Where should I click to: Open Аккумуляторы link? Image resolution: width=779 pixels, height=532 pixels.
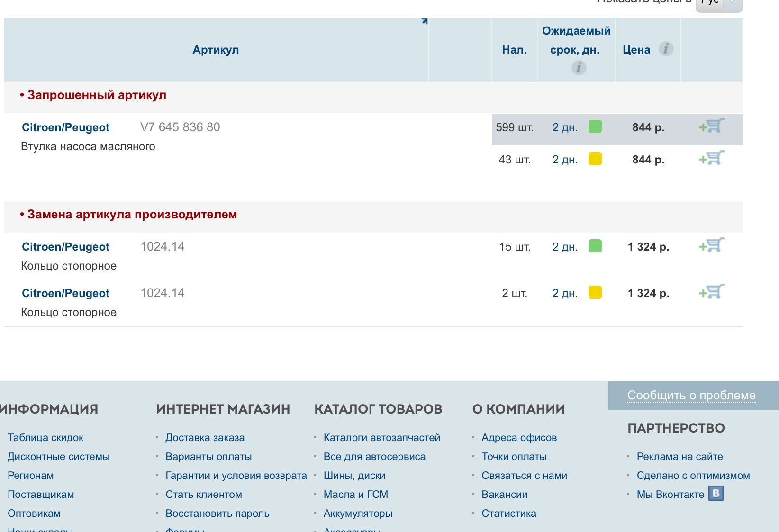coord(358,514)
